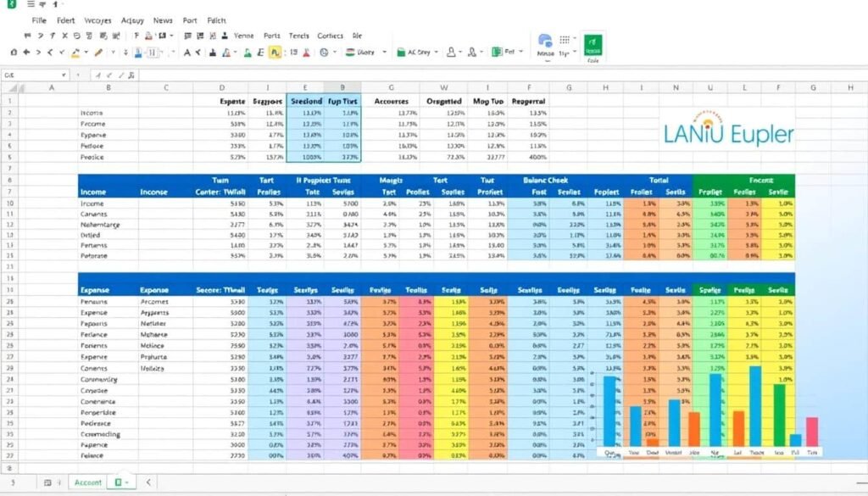Click the hamburger menu icon in title bar

click(28, 4)
